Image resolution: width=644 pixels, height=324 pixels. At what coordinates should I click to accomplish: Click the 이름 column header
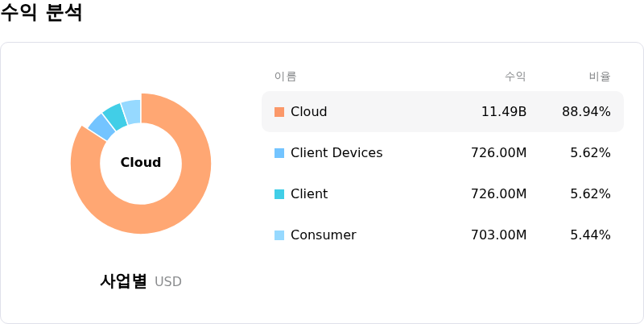[x=286, y=77]
